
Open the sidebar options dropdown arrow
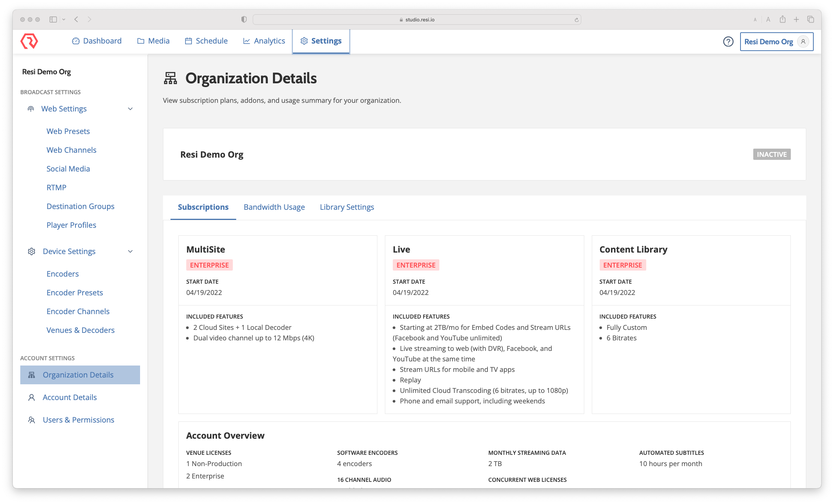click(64, 20)
